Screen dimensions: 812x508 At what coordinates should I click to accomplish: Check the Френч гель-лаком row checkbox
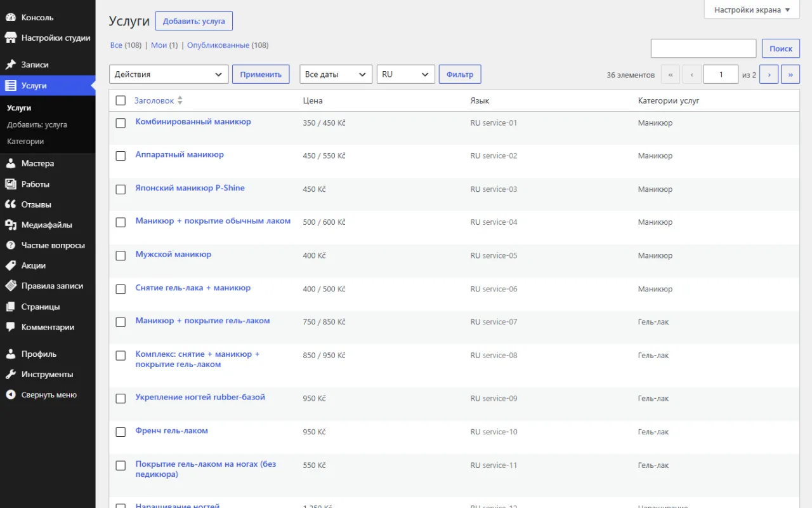click(x=121, y=432)
